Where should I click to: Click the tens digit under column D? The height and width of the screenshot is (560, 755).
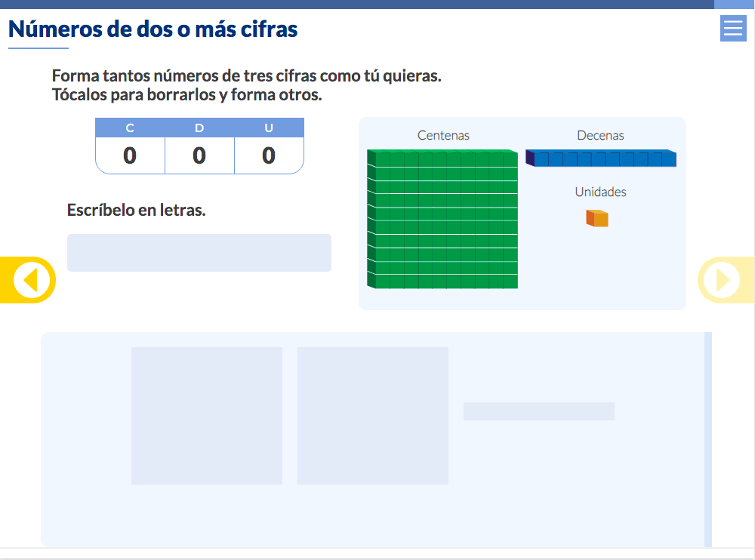199,155
